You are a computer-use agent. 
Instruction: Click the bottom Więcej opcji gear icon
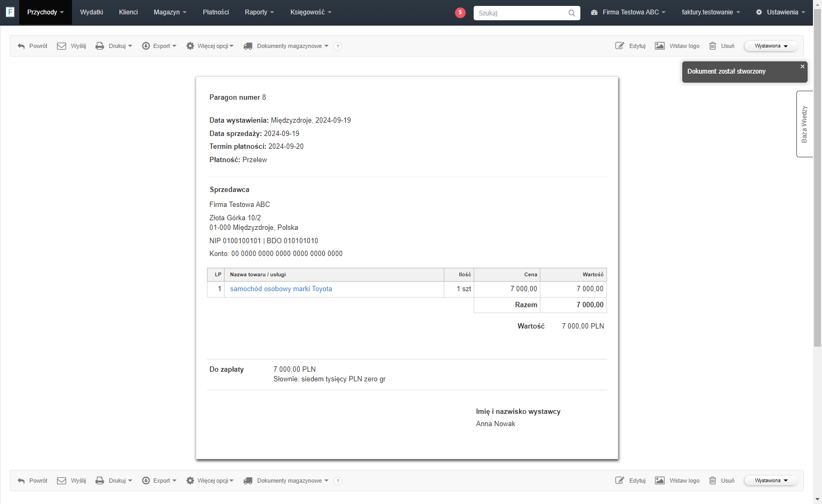click(190, 481)
